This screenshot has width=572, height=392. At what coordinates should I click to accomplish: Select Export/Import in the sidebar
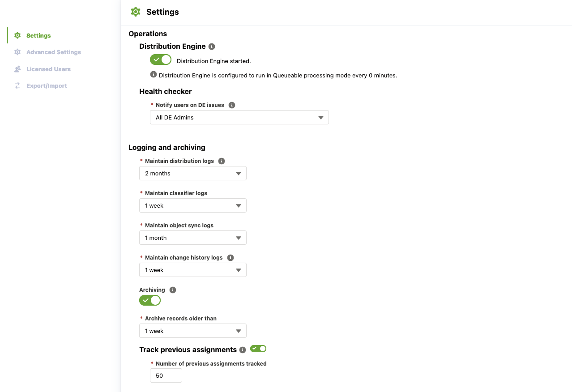(47, 85)
